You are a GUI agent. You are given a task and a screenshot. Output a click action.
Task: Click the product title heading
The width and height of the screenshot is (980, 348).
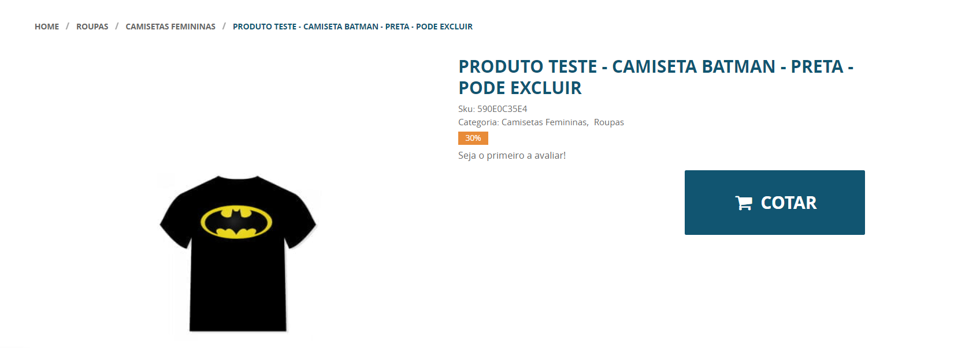(x=656, y=77)
